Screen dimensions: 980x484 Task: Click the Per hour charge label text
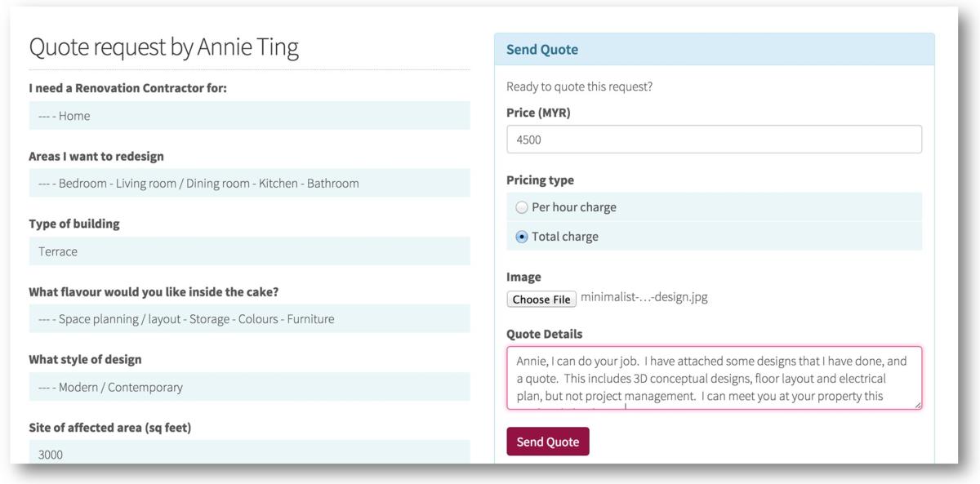click(574, 207)
